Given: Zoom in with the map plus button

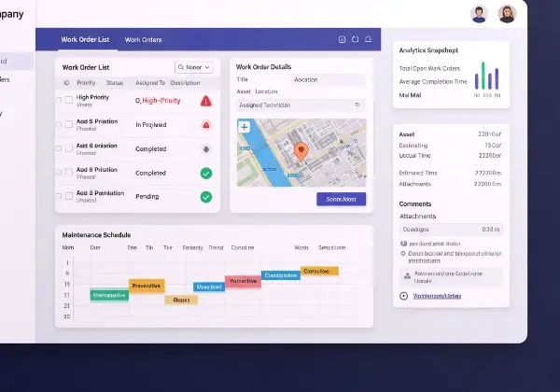Looking at the screenshot, I should click(x=245, y=127).
